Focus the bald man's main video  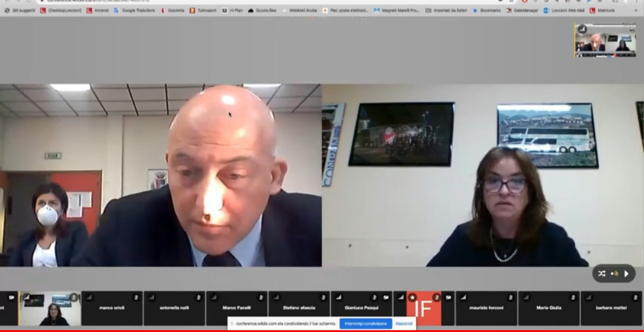160,176
